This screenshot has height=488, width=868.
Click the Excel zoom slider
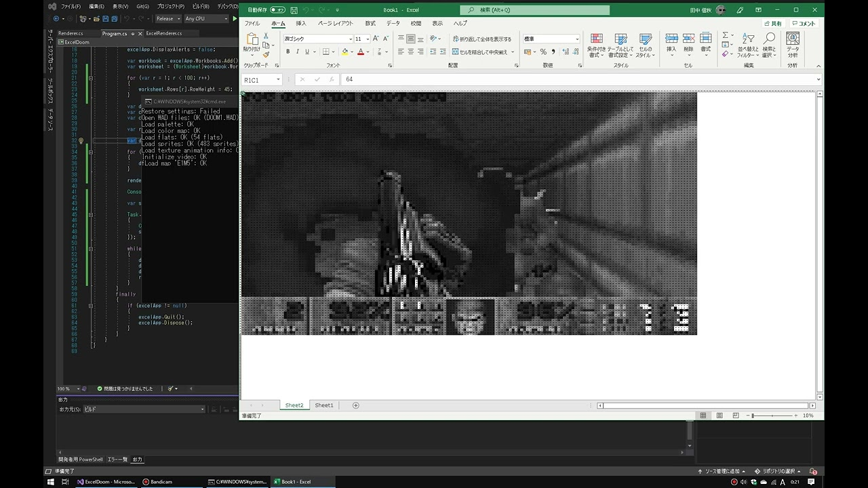coord(773,415)
